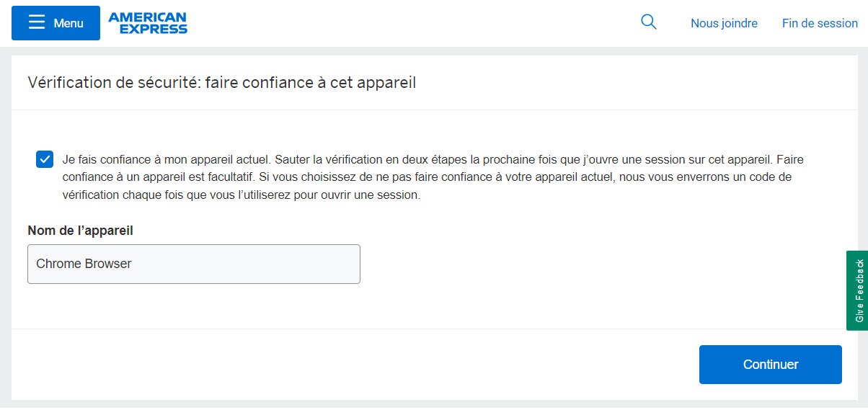Open the Nous joindre link

pyautogui.click(x=724, y=23)
